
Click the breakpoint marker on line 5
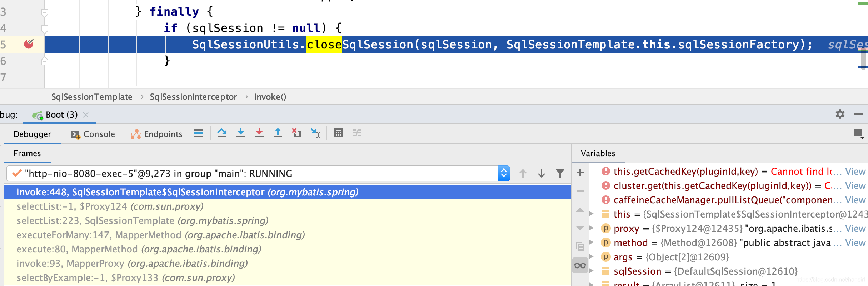click(x=29, y=44)
